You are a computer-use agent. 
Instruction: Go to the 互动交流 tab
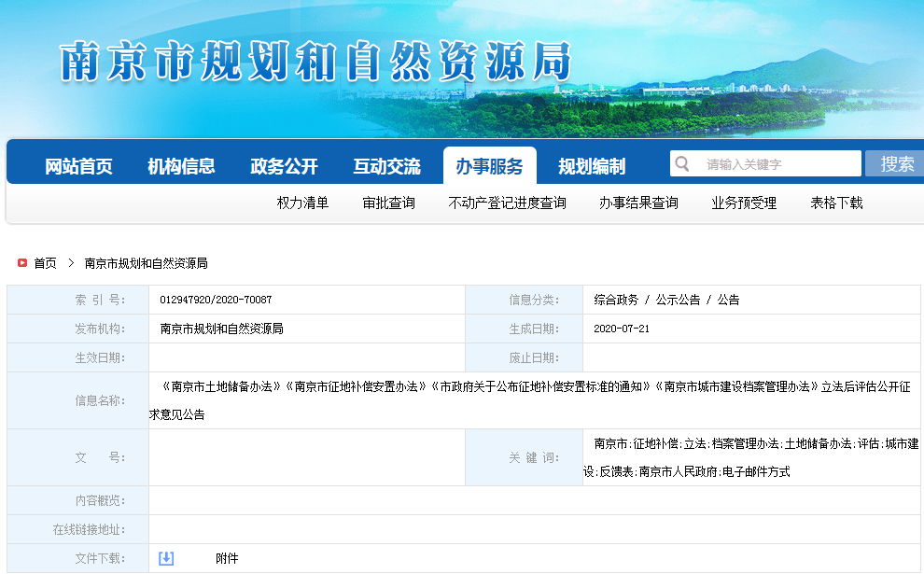pyautogui.click(x=386, y=166)
